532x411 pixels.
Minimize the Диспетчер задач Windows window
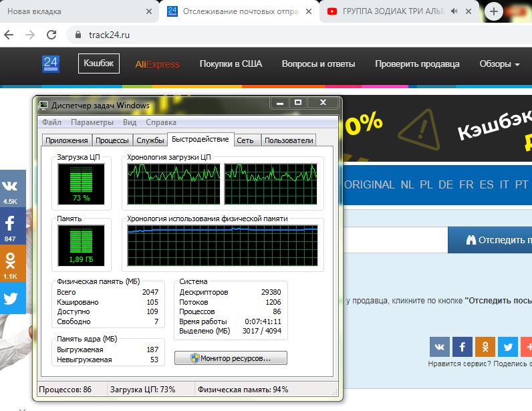point(280,102)
